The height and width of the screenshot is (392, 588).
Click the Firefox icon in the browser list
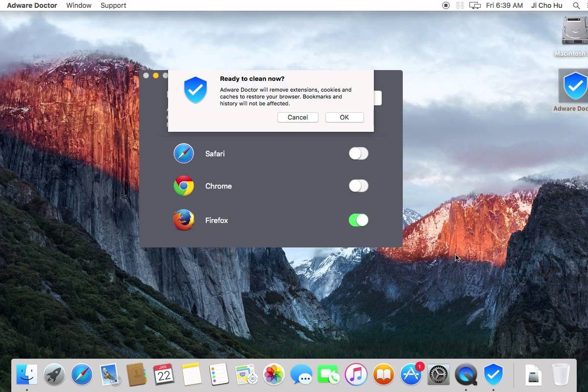pyautogui.click(x=184, y=220)
